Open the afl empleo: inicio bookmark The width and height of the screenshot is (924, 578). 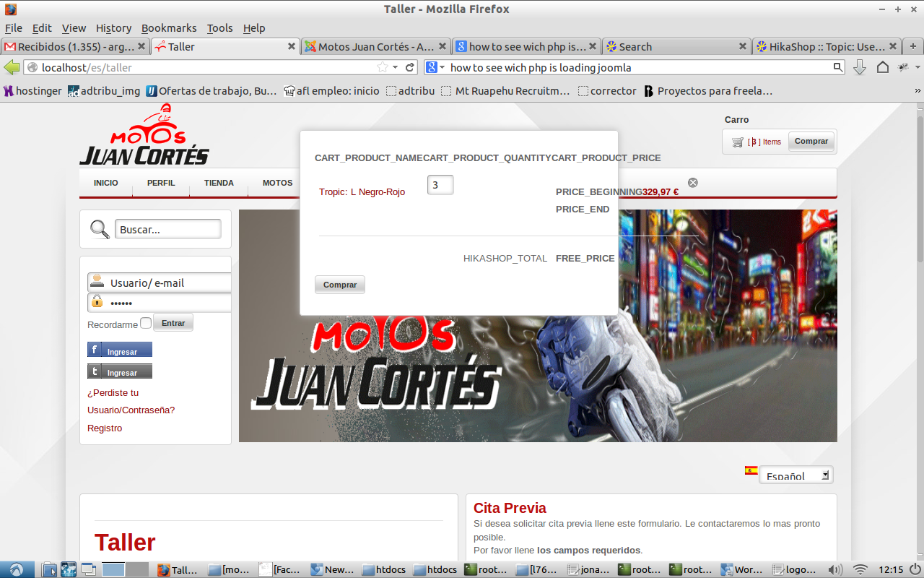click(332, 91)
